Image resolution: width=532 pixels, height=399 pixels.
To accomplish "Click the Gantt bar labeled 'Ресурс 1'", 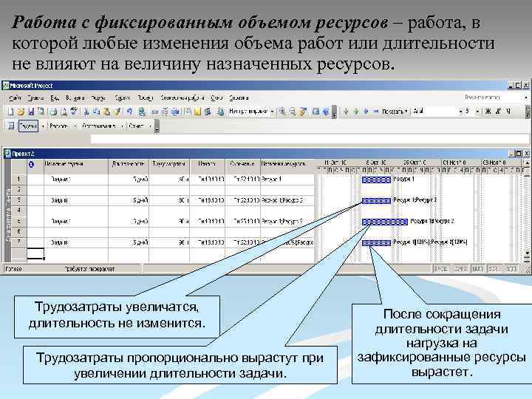I will pyautogui.click(x=376, y=180).
